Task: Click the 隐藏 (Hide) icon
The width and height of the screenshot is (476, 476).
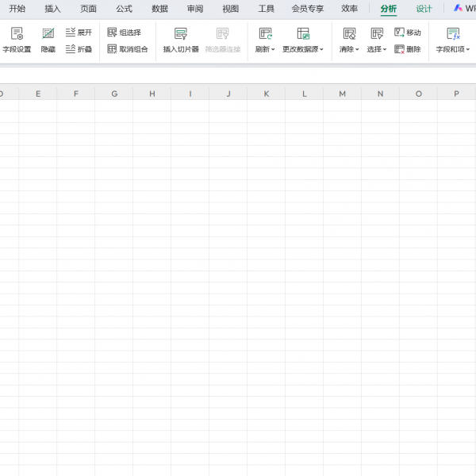Action: tap(48, 40)
